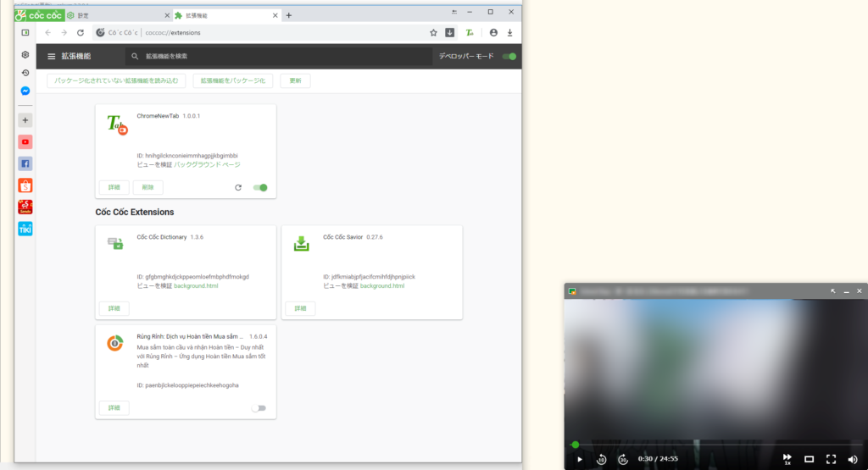Open background.html link for Cốc Cốc Dictionary
The image size is (868, 470).
point(196,286)
